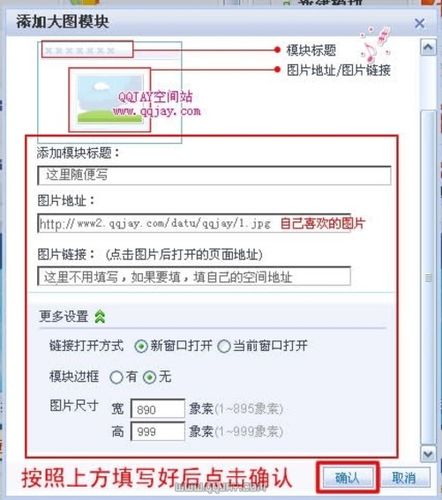Collapse 更多设置 with the green double arrow
442x500 pixels.
click(x=100, y=316)
